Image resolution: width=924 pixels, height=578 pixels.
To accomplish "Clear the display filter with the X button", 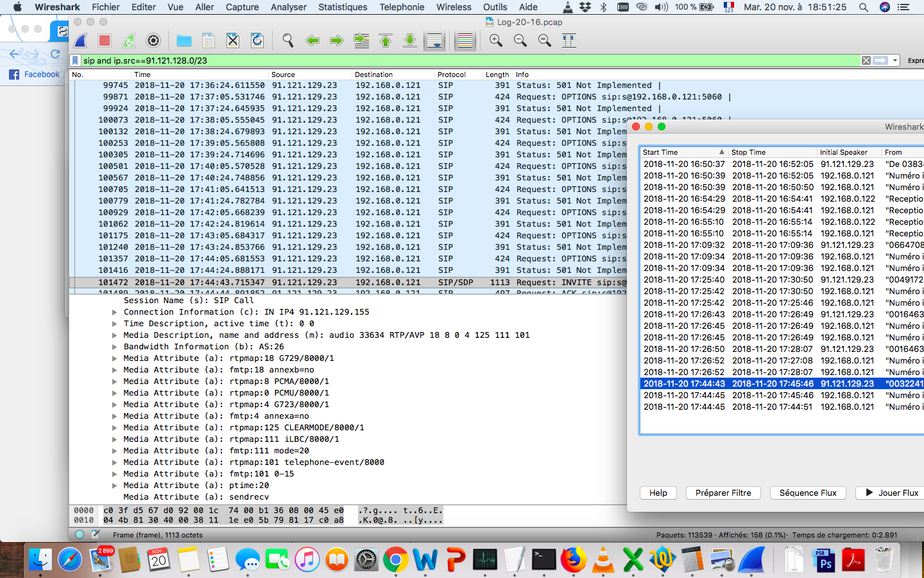I will click(866, 60).
